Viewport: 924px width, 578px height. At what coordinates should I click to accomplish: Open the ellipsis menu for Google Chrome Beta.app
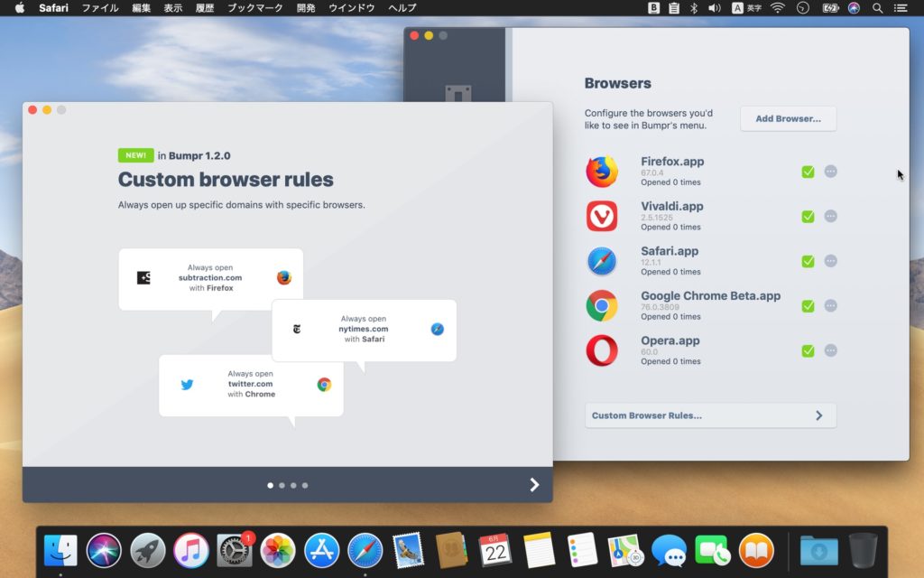pos(831,305)
